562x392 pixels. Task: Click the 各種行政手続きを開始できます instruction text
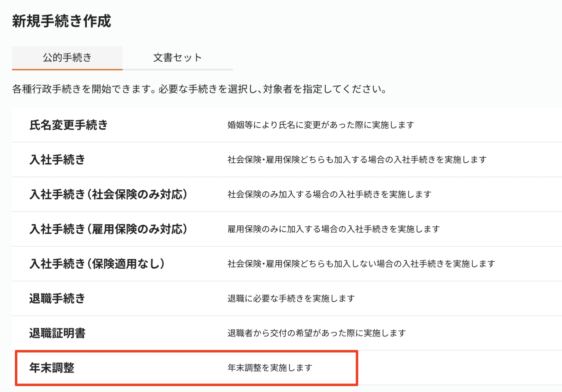pos(199,89)
